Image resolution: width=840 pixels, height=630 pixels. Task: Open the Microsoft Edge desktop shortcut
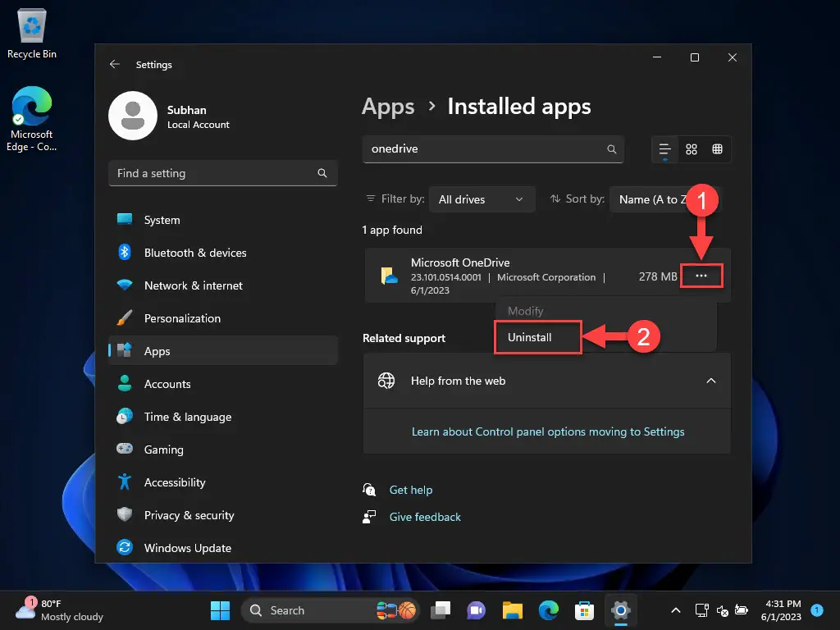coord(32,119)
